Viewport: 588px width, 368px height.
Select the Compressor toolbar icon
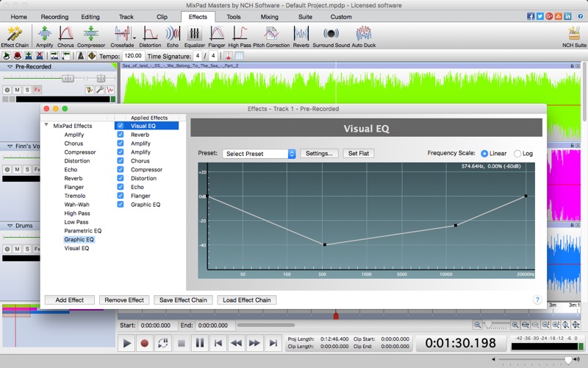point(90,35)
